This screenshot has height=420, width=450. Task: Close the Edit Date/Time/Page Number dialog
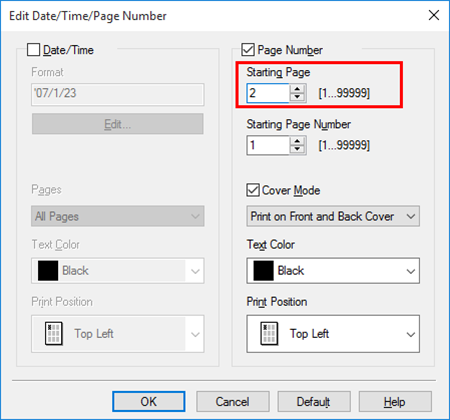point(434,15)
